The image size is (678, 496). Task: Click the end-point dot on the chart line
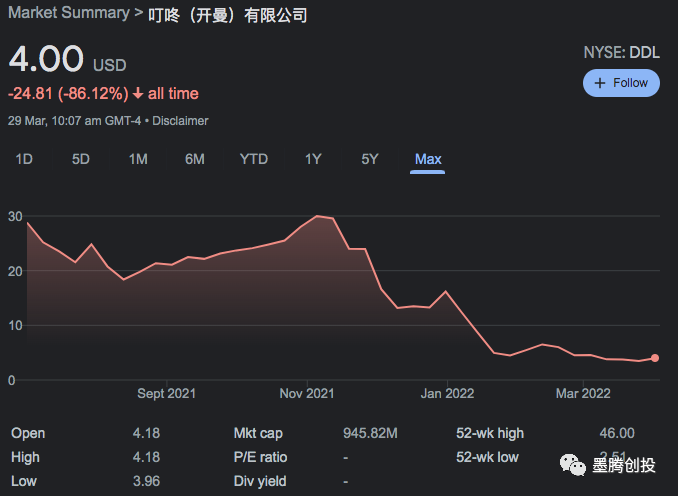point(655,357)
